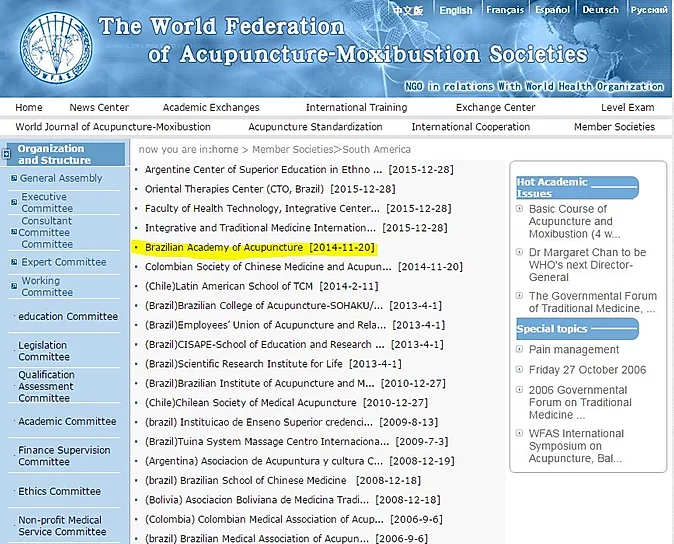The width and height of the screenshot is (674, 544).
Task: Click bullet icon before Pain management
Action: click(519, 349)
